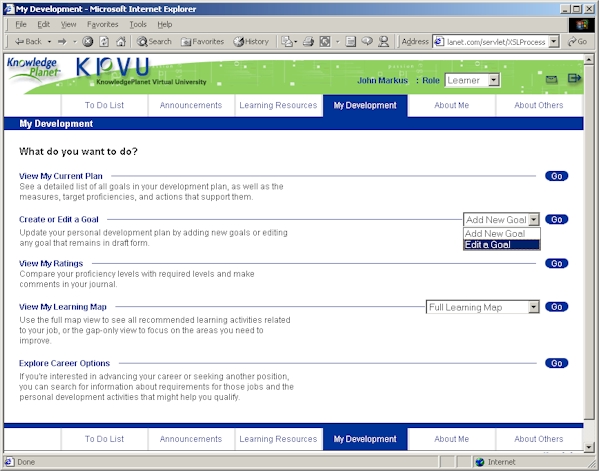Click the Messenger toolbar icon
Image resolution: width=600 pixels, height=472 pixels.
click(x=383, y=41)
